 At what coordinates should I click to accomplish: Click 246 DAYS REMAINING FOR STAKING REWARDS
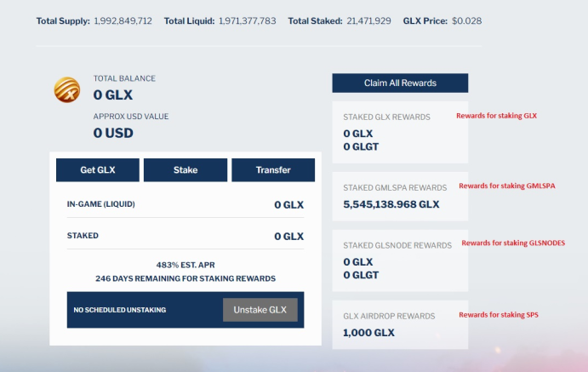pyautogui.click(x=186, y=278)
